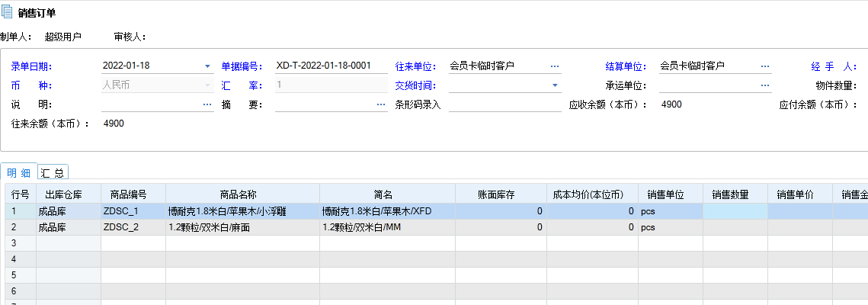Select row number 5
This screenshot has width=868, height=305.
point(21,275)
